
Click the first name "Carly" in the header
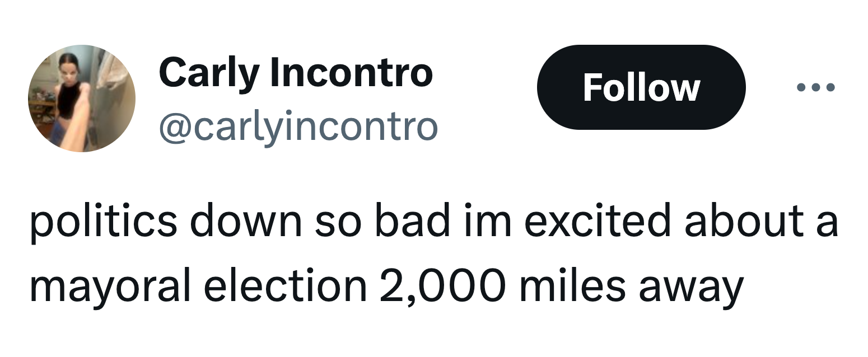209,73
